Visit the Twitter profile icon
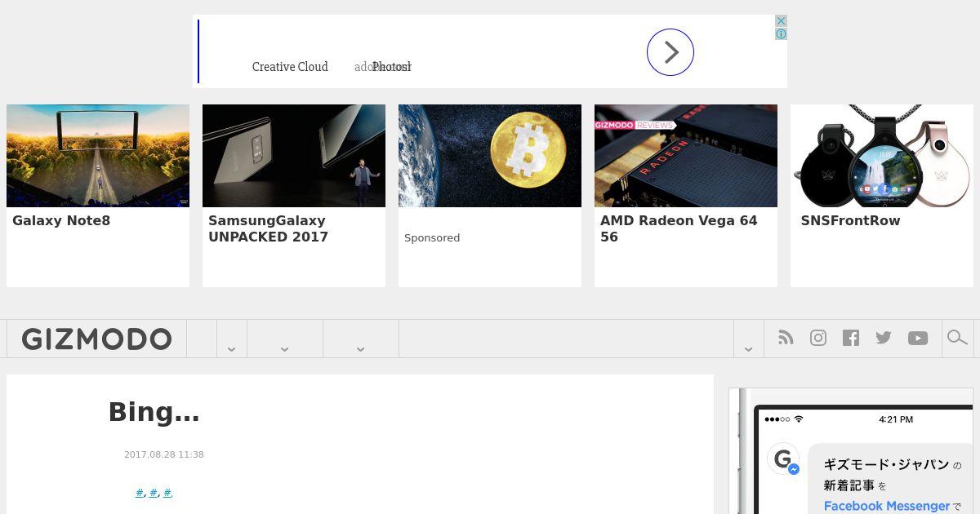The width and height of the screenshot is (980, 514). 884,338
